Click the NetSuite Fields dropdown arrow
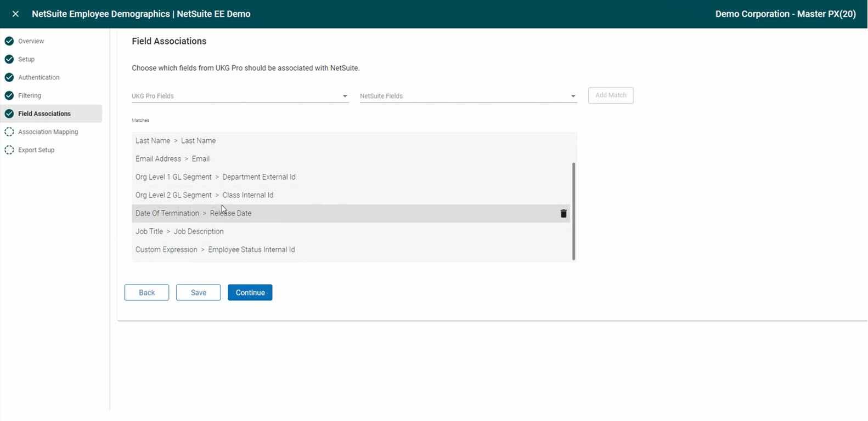The image size is (868, 421). 573,96
